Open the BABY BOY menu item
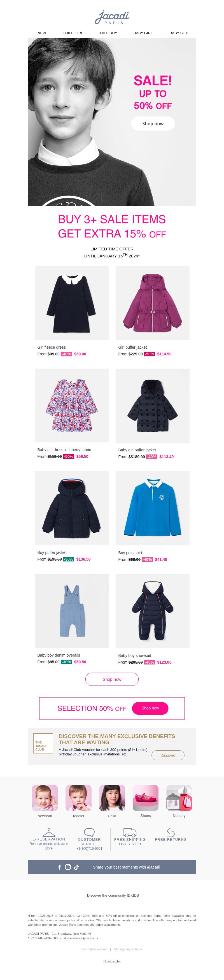 [179, 33]
